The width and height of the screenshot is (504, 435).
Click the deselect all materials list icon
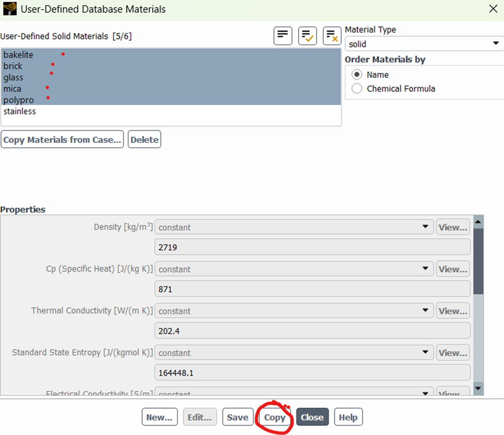coord(332,36)
